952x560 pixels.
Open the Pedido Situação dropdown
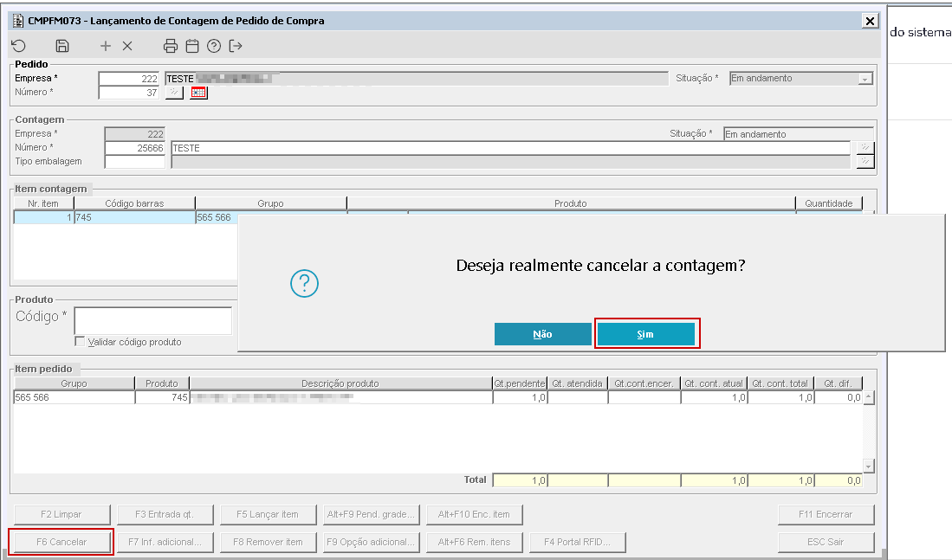coord(865,79)
